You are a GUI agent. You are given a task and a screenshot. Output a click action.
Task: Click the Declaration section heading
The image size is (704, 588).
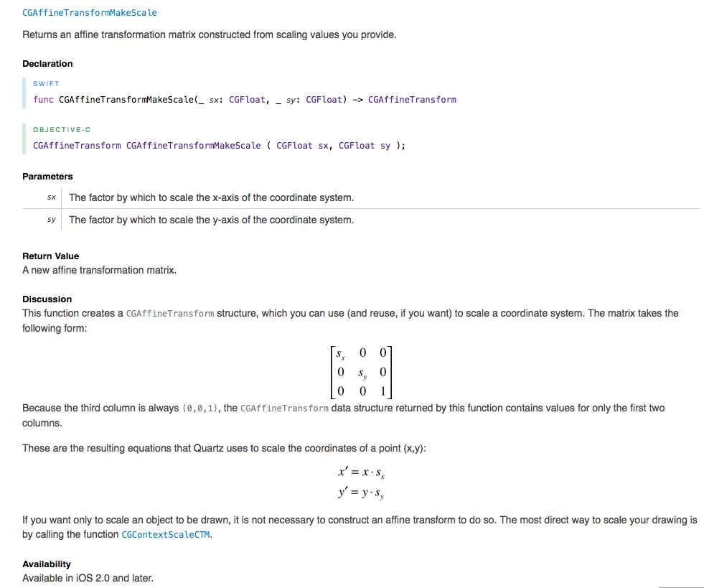click(x=47, y=64)
